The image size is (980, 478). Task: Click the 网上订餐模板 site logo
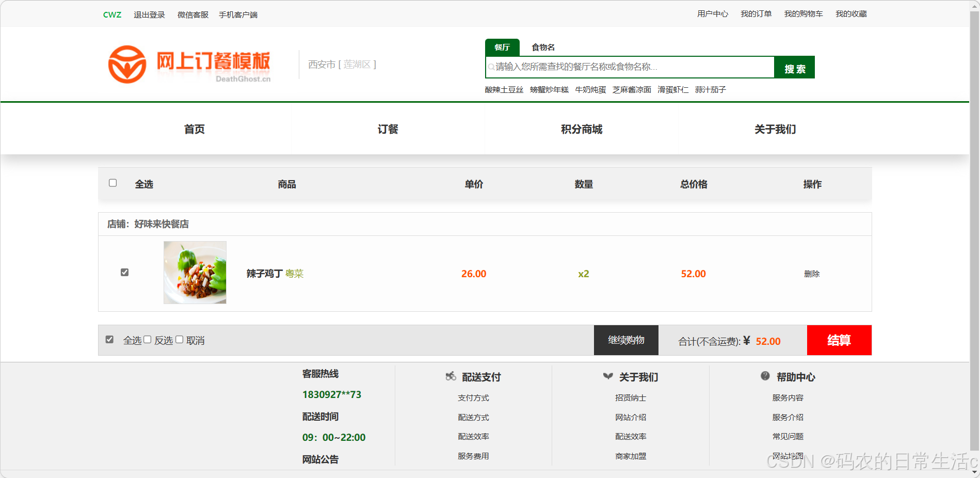188,64
